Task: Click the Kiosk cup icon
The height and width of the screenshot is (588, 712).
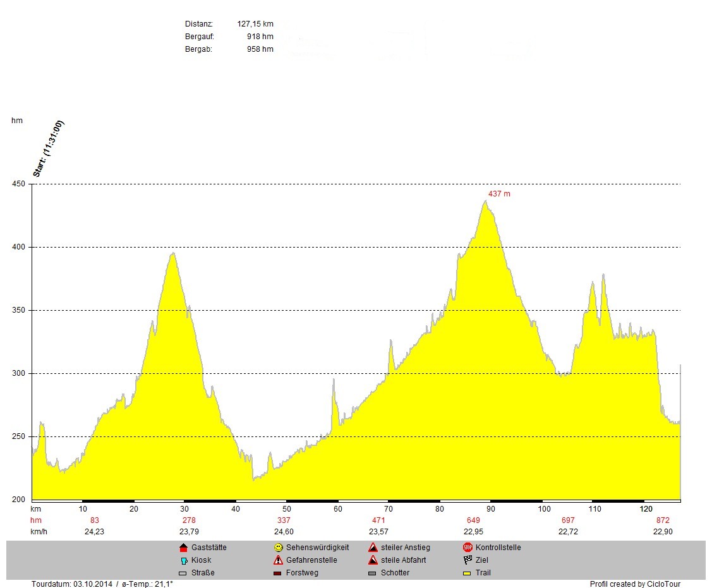Action: pos(183,560)
